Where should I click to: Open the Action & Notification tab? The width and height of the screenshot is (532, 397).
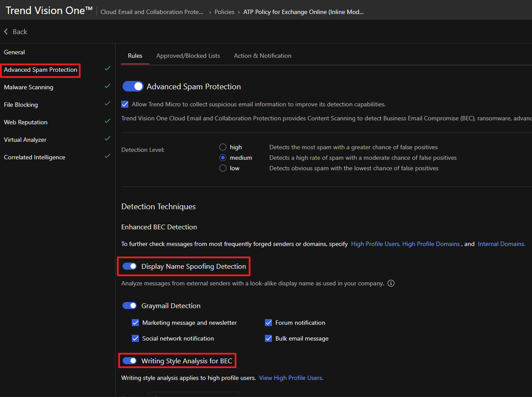pos(262,56)
